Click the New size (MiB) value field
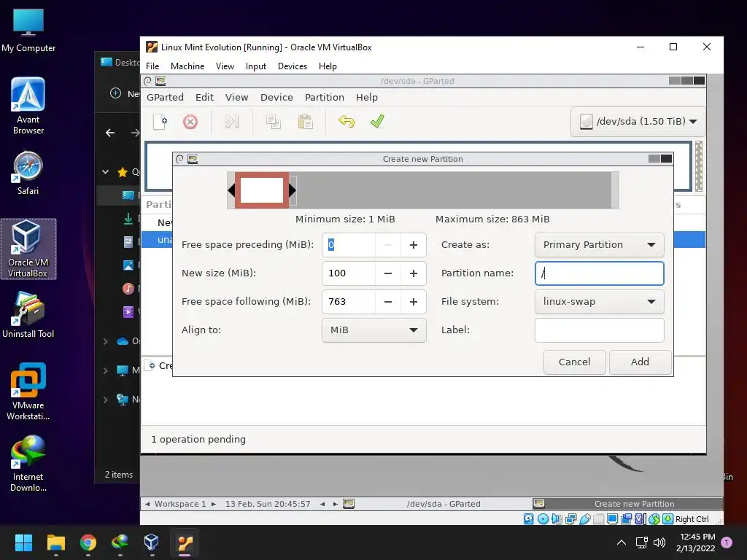 point(349,273)
